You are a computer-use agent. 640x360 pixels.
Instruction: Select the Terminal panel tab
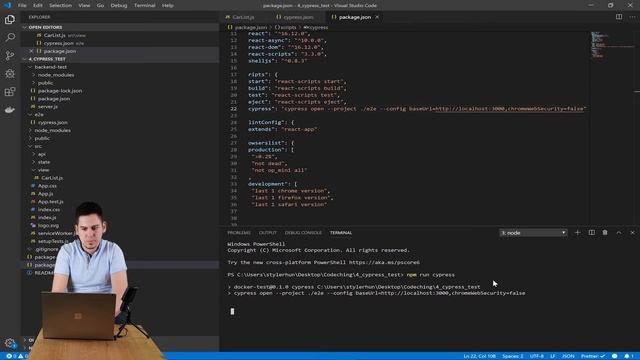[x=341, y=233]
